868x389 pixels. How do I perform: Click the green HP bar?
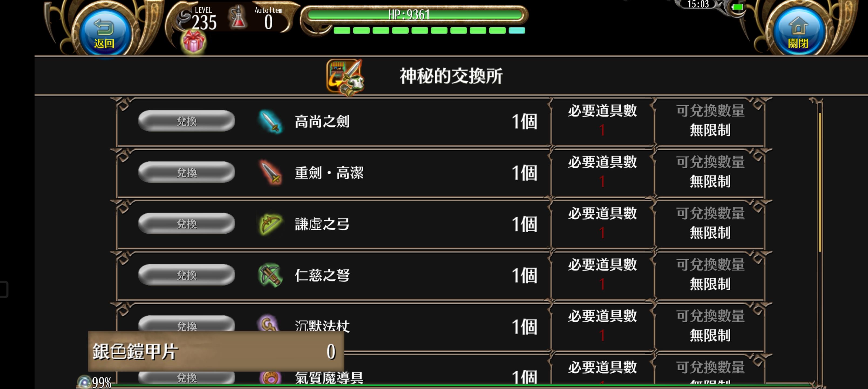pos(415,15)
